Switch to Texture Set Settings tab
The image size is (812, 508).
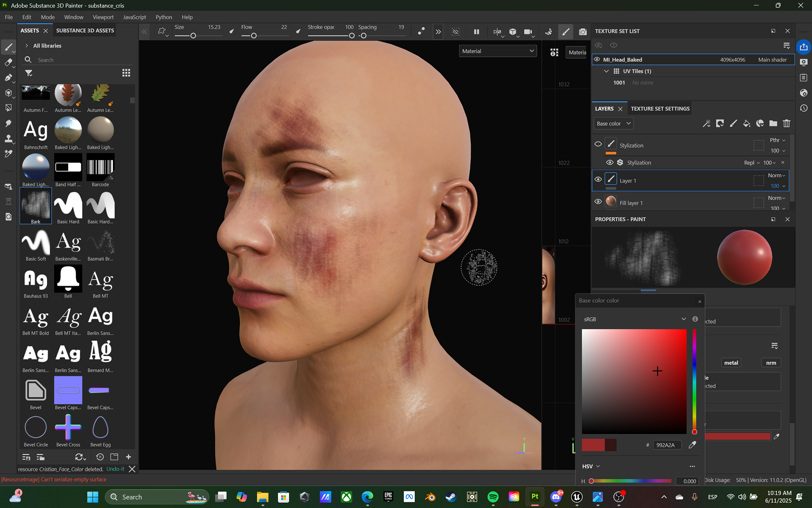coord(660,109)
